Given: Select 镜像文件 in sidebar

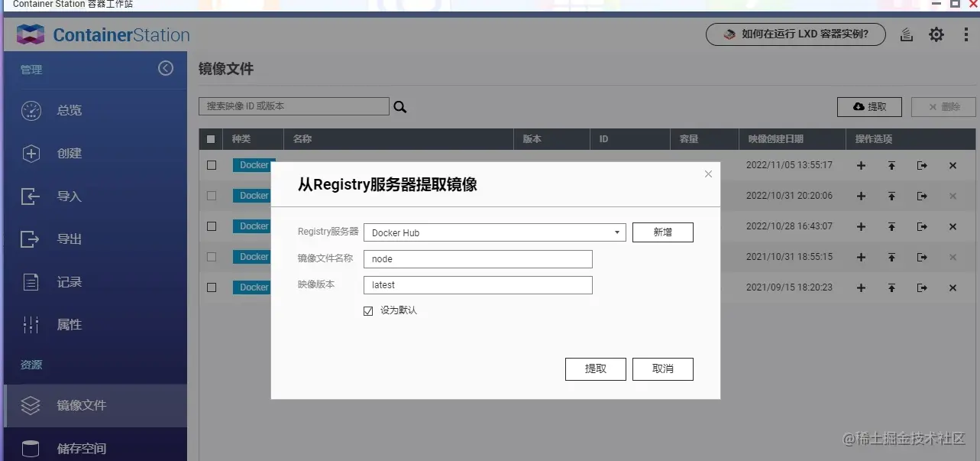Looking at the screenshot, I should 95,405.
